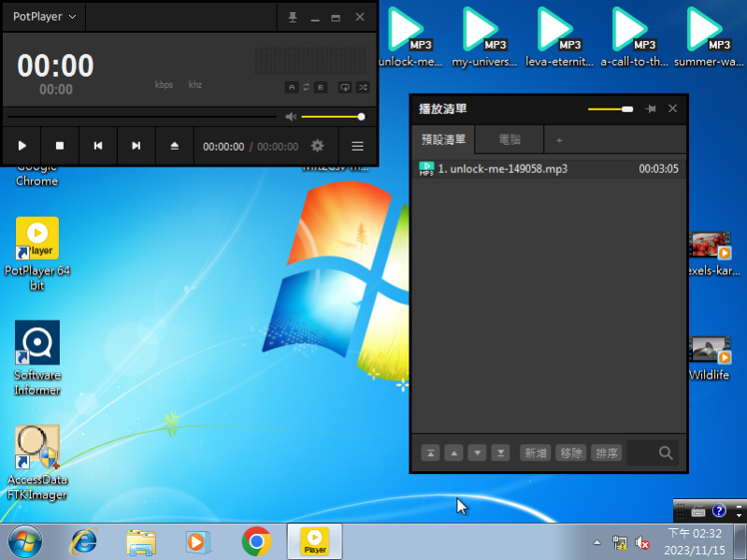Skip to previous track in PotPlayer

[x=97, y=146]
